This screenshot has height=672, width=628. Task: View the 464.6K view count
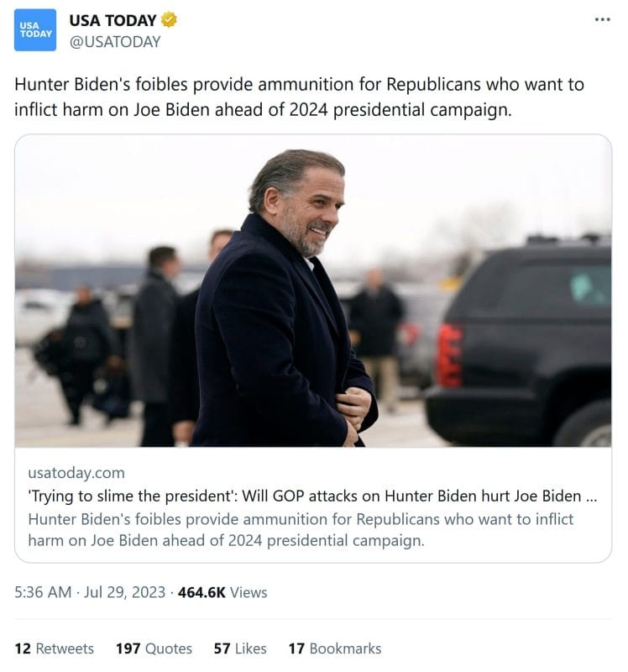(x=201, y=592)
